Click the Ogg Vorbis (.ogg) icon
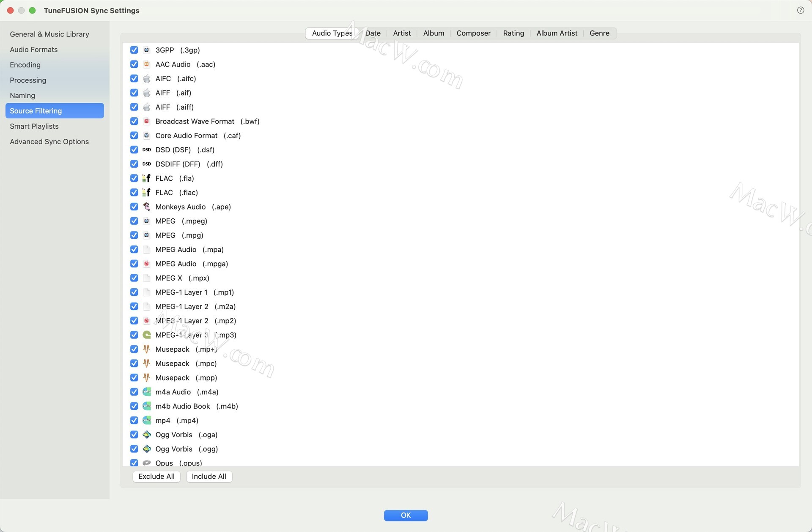This screenshot has height=532, width=812. [147, 449]
